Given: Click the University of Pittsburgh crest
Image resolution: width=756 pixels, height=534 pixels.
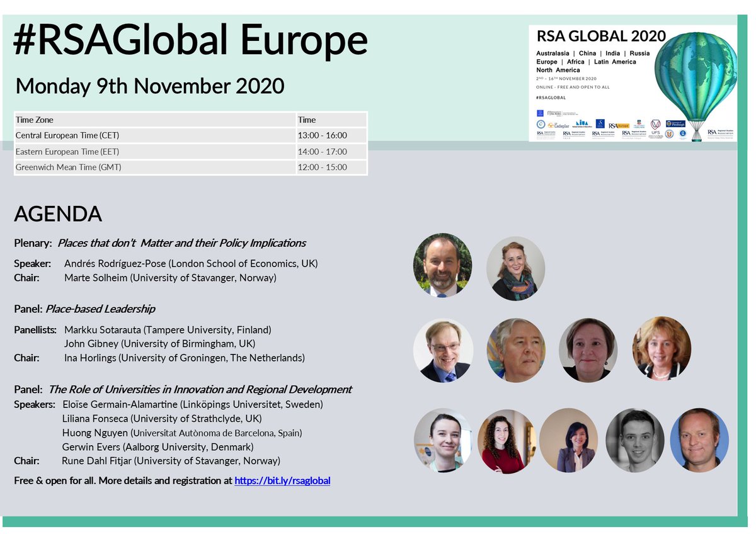Looking at the screenshot, I should [x=677, y=124].
